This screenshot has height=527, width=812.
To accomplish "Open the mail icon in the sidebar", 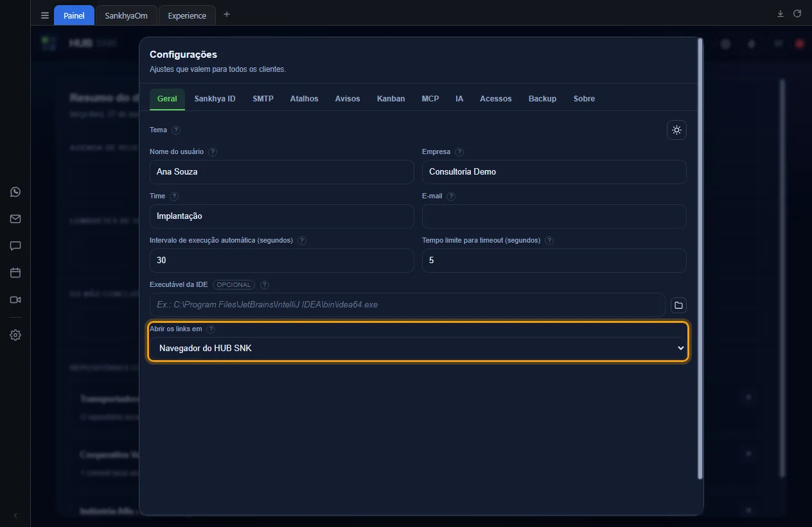I will (x=15, y=219).
